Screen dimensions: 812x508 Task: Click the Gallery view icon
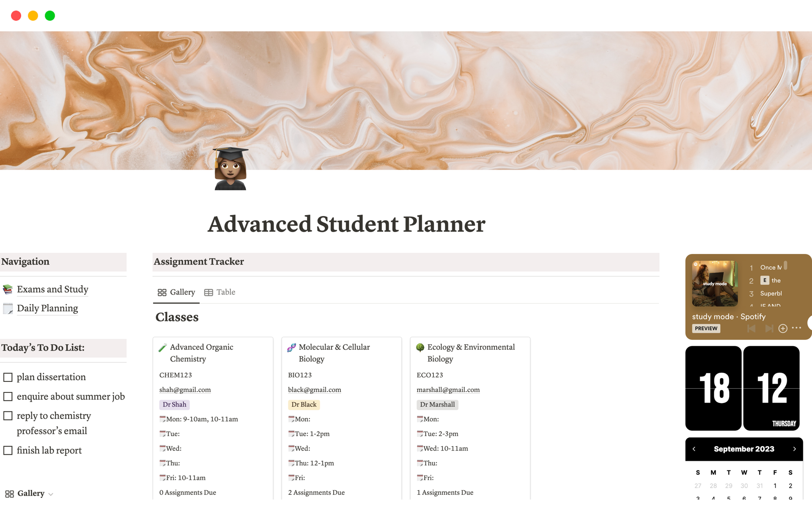pos(162,291)
